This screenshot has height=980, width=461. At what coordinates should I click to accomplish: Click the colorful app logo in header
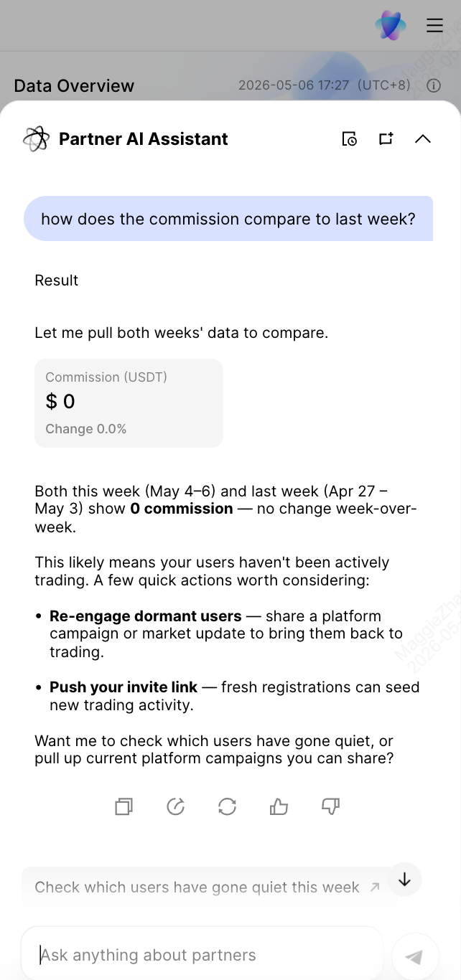pos(391,26)
